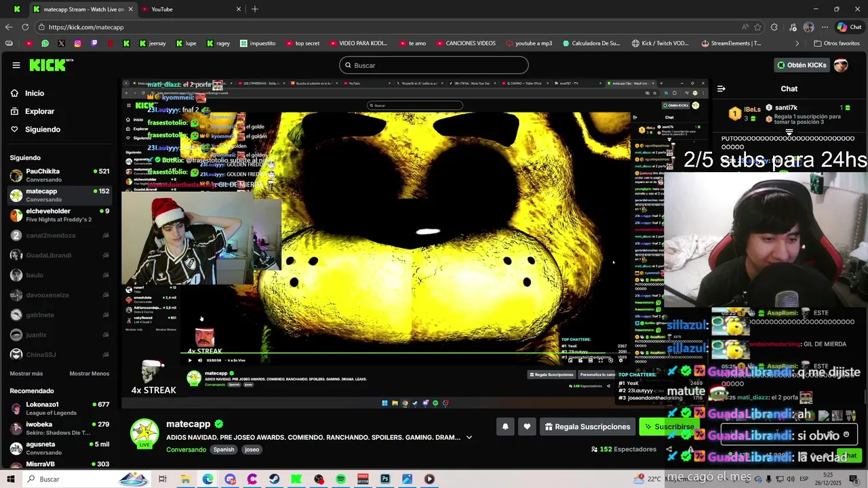Viewport: 868px width, 488px height.
Task: Open Steam from the taskbar
Action: tap(274, 479)
